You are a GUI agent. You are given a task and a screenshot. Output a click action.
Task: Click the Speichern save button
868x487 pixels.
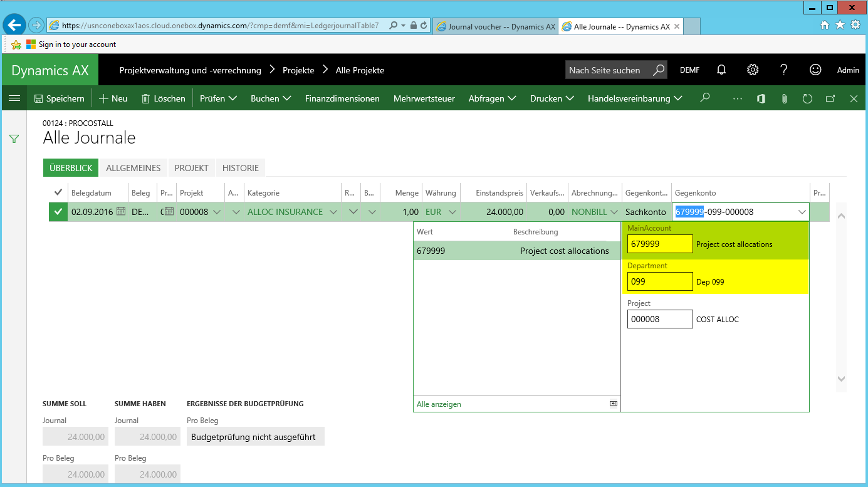(x=59, y=98)
